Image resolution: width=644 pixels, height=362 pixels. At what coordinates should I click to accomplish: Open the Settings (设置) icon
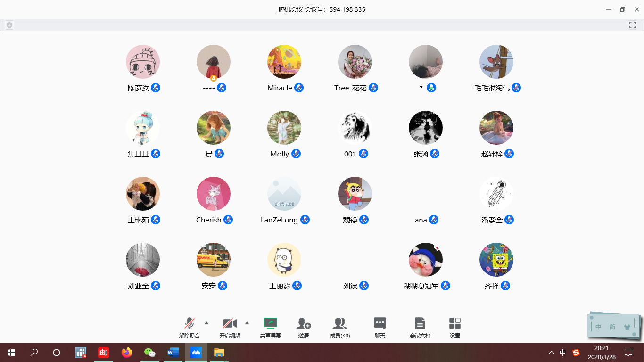tap(454, 323)
